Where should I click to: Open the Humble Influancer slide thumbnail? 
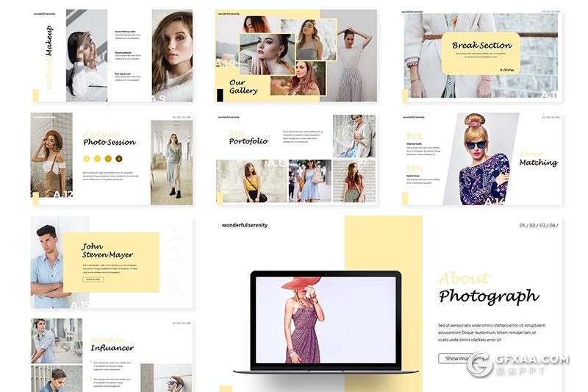[112, 354]
